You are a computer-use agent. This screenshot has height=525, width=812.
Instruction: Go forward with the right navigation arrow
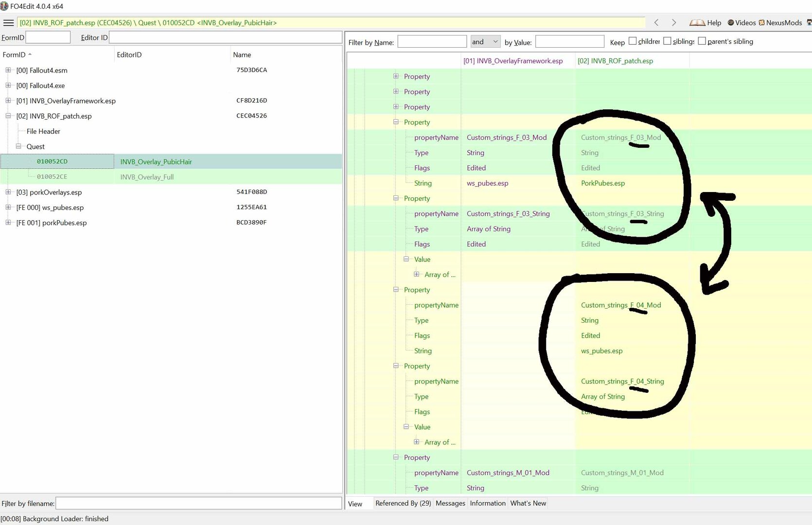pos(673,22)
